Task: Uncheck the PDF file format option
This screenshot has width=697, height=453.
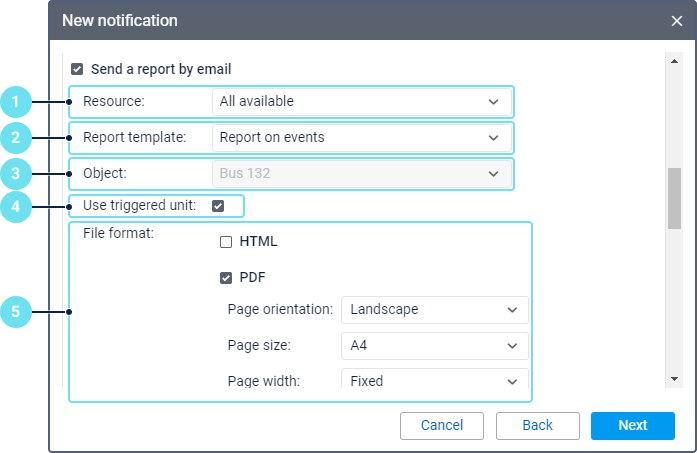Action: pyautogui.click(x=226, y=278)
